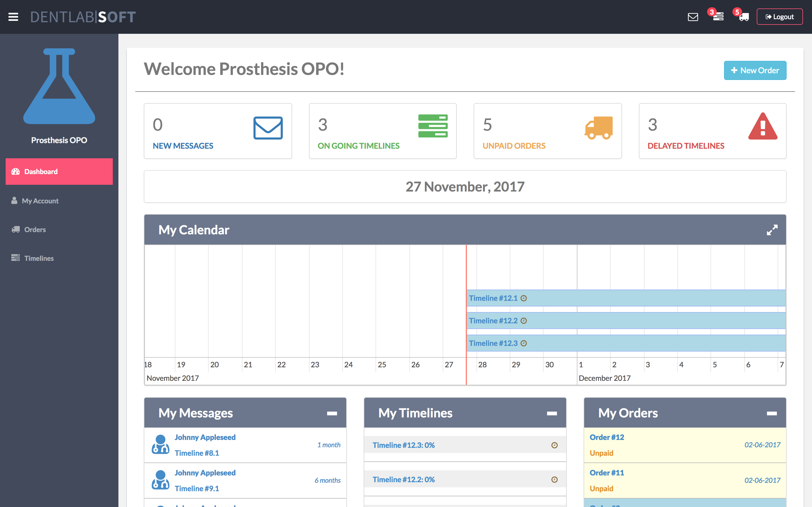The height and width of the screenshot is (507, 812).
Task: Click the blue envelope New Messages icon
Action: [x=268, y=128]
